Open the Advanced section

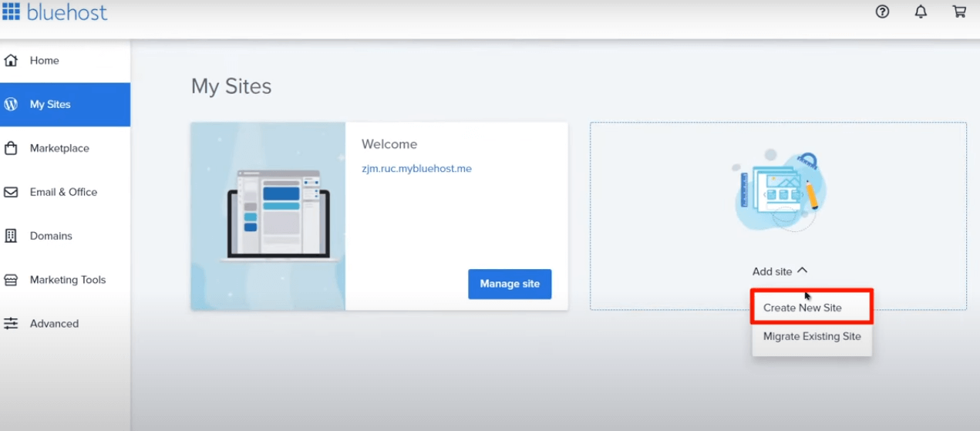click(65, 324)
